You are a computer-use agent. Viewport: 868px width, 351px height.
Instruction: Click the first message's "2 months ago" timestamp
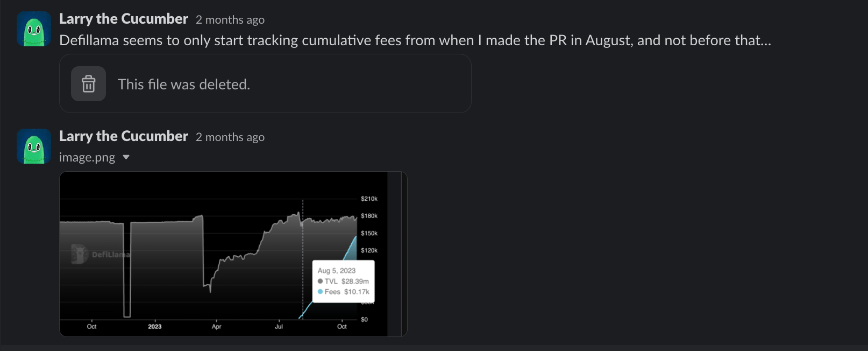coord(230,20)
